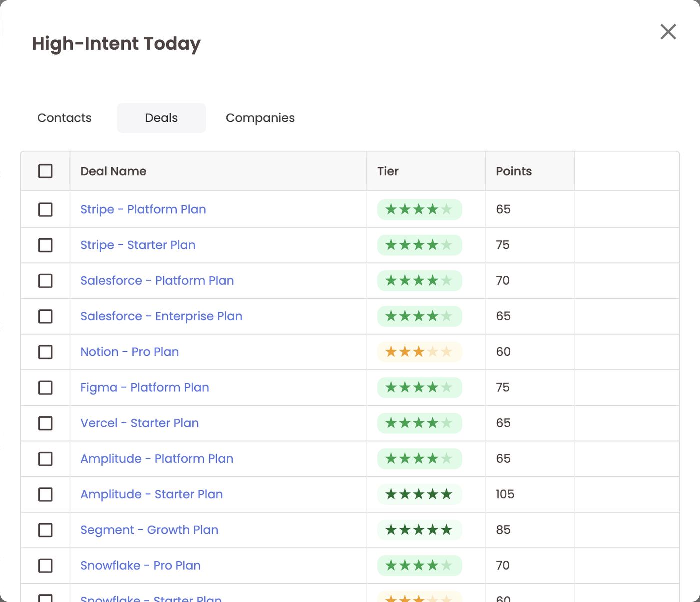Click the star tier badge for Snowflake - Pro Plan
The width and height of the screenshot is (700, 602).
click(420, 566)
